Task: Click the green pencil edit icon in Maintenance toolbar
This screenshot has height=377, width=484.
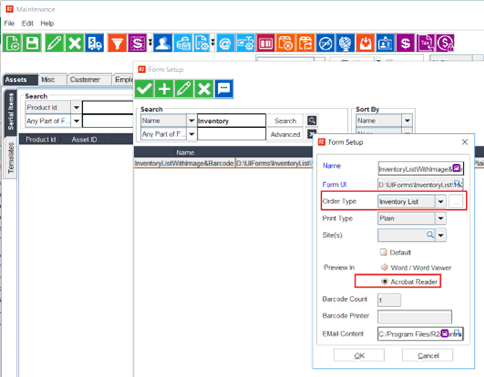Action: [55, 43]
